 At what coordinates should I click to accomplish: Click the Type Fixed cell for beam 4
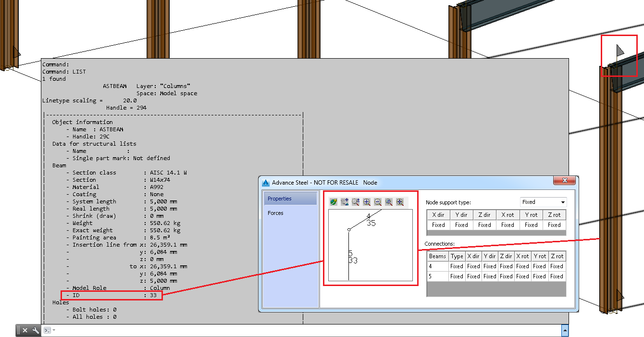tap(457, 266)
